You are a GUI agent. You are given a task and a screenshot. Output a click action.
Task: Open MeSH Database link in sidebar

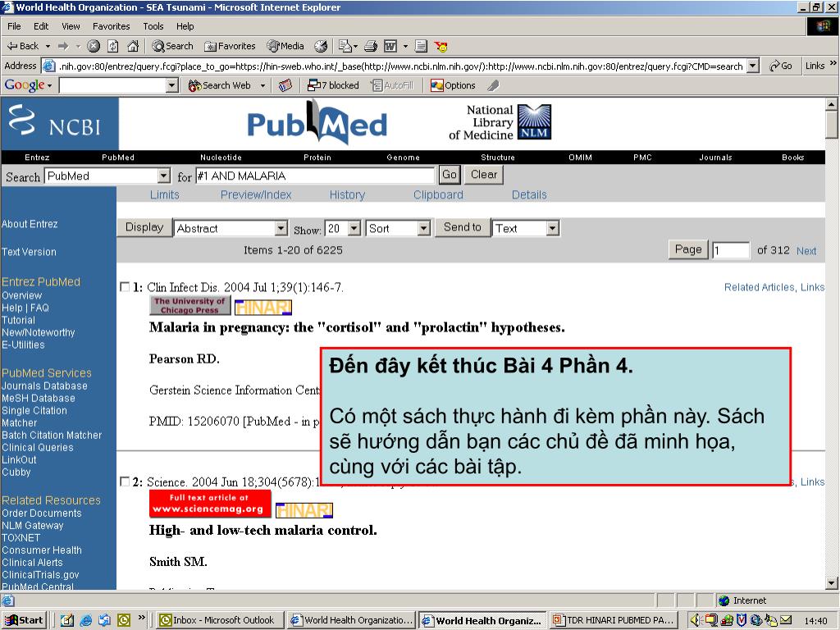coord(38,398)
